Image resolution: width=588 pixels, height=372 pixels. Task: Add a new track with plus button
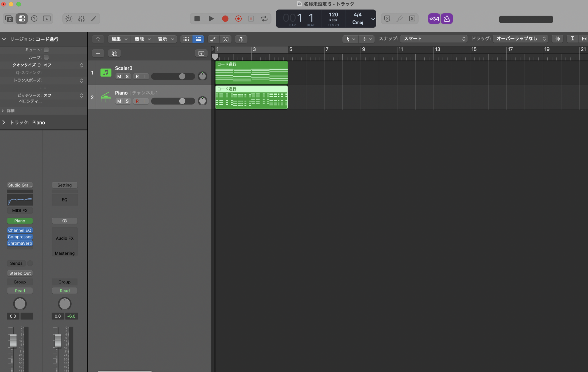point(98,53)
